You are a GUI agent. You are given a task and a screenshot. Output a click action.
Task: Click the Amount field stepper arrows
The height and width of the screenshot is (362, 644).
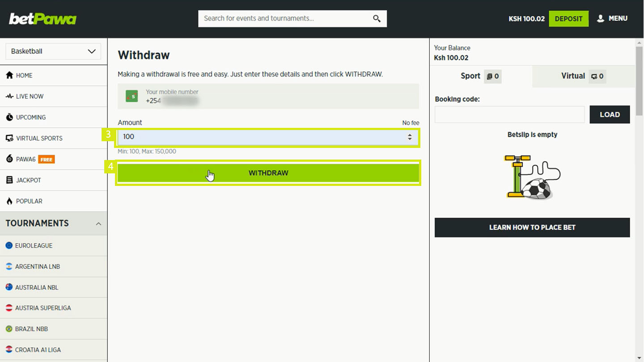tap(410, 137)
